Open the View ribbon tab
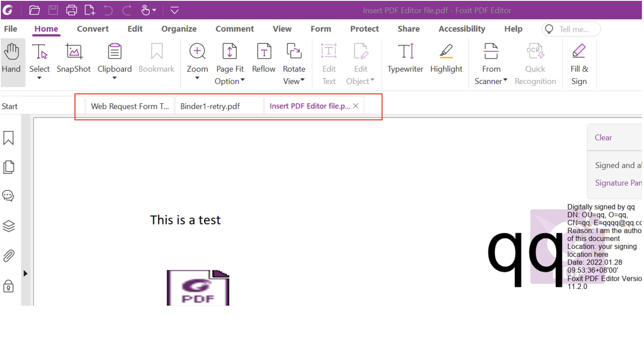Screen dimensions: 644x339 point(282,29)
